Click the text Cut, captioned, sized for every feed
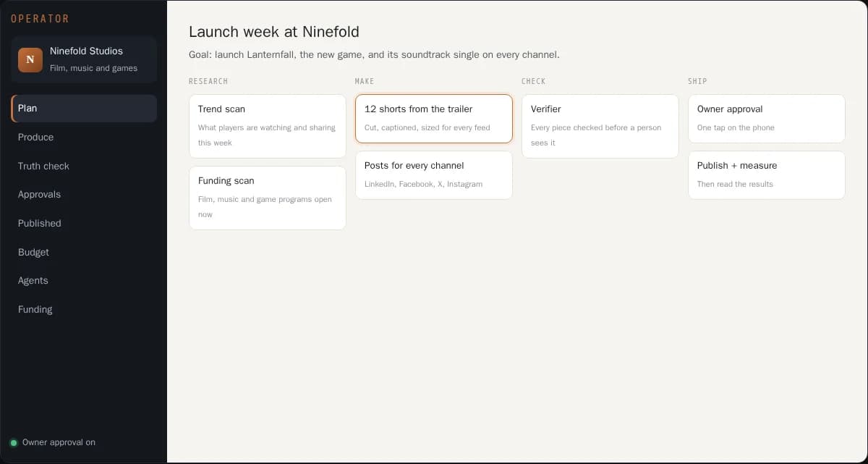The width and height of the screenshot is (868, 464). tap(427, 127)
